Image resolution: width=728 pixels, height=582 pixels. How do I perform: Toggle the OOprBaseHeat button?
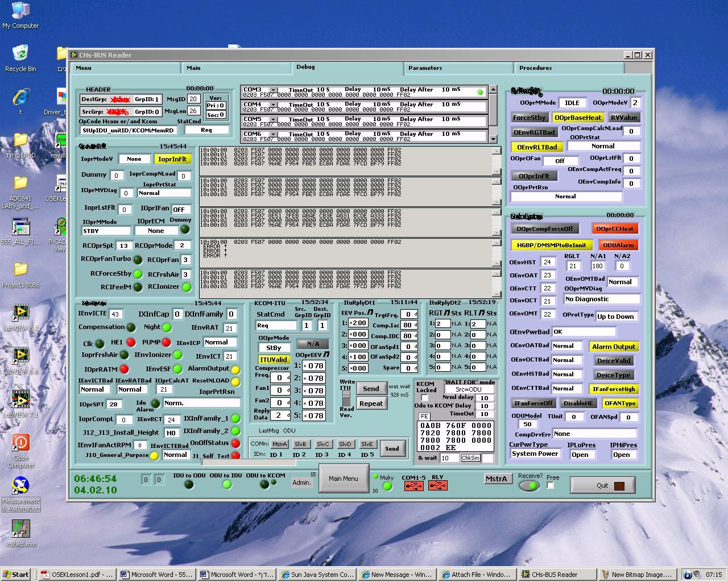tap(578, 118)
